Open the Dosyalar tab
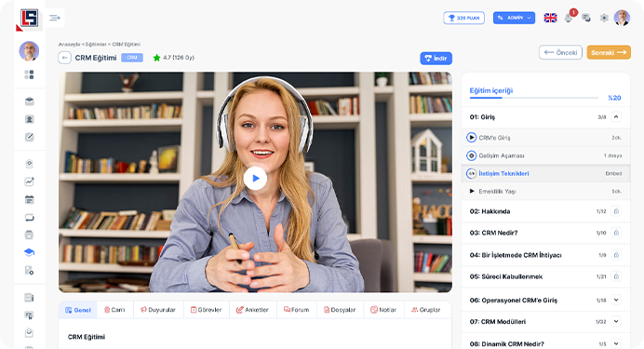Image resolution: width=644 pixels, height=349 pixels. pos(340,310)
